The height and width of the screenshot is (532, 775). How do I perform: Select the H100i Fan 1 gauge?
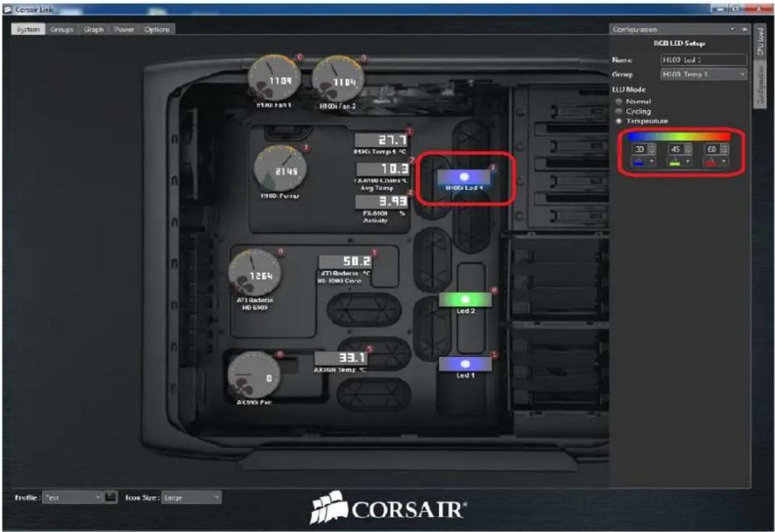pos(272,80)
